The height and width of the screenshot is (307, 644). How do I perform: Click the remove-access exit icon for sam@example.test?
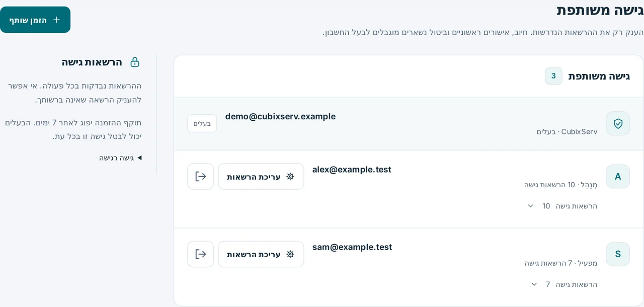point(201,254)
